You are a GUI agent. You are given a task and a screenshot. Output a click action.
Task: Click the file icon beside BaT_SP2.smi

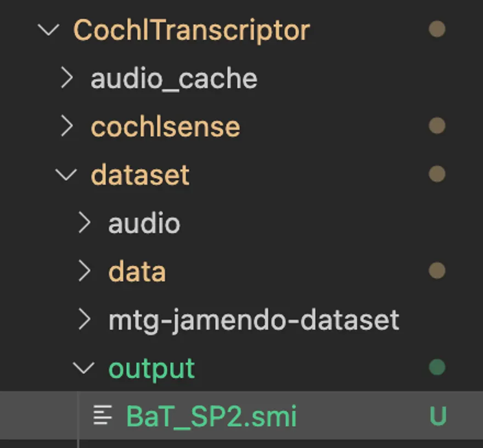pyautogui.click(x=103, y=416)
